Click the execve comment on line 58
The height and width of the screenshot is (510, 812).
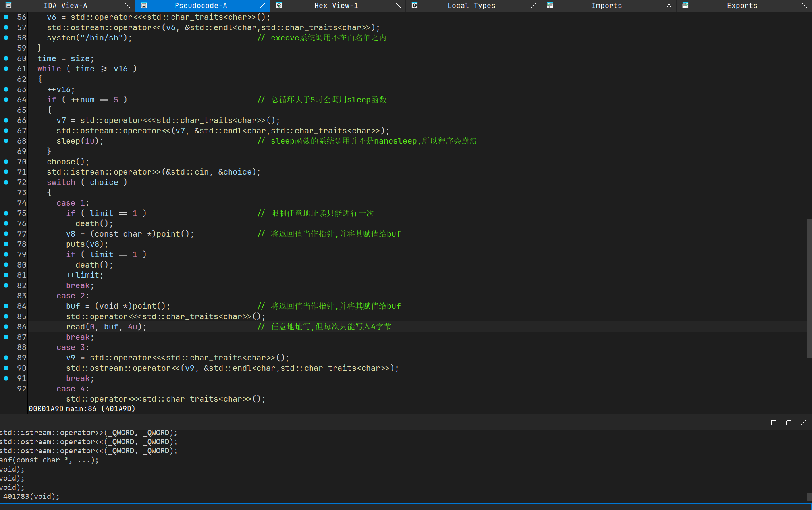click(x=322, y=38)
